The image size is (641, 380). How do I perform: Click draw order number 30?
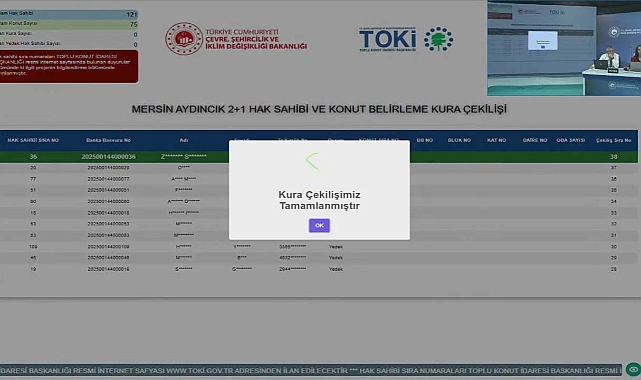pos(614,247)
